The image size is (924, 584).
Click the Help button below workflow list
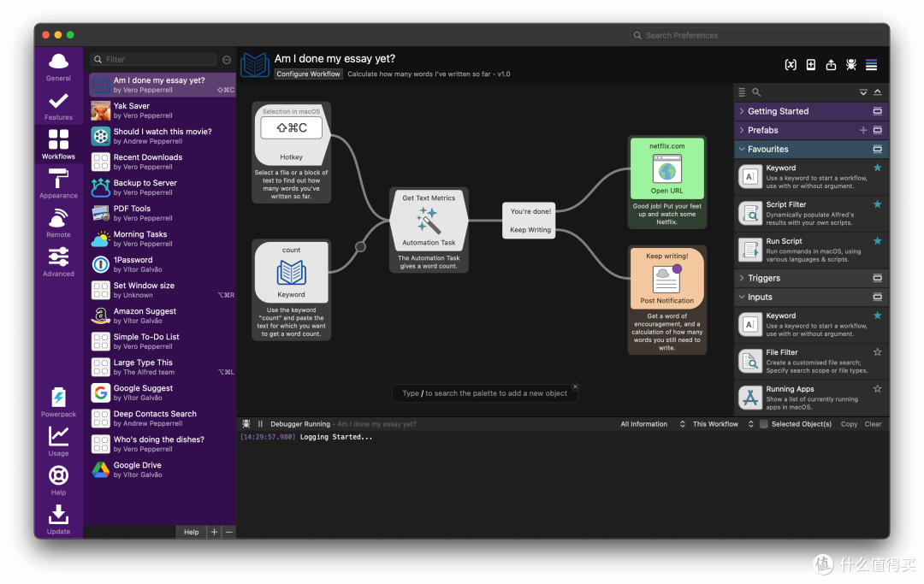191,532
